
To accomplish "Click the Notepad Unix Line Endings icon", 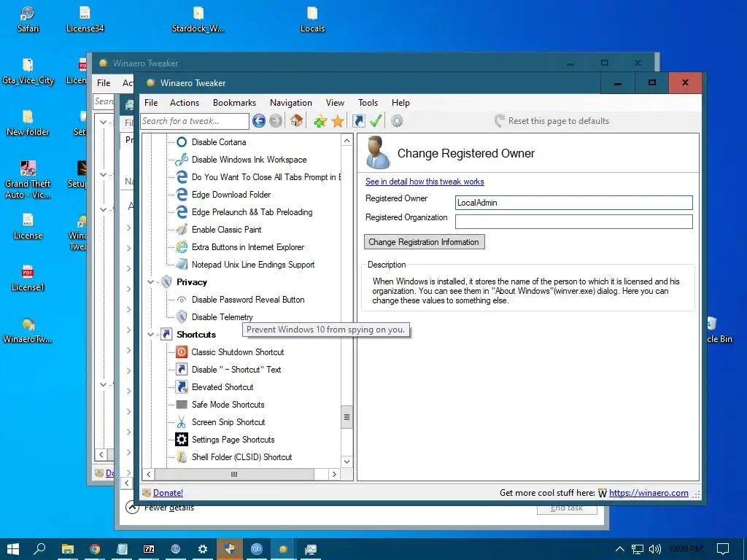I will click(182, 264).
